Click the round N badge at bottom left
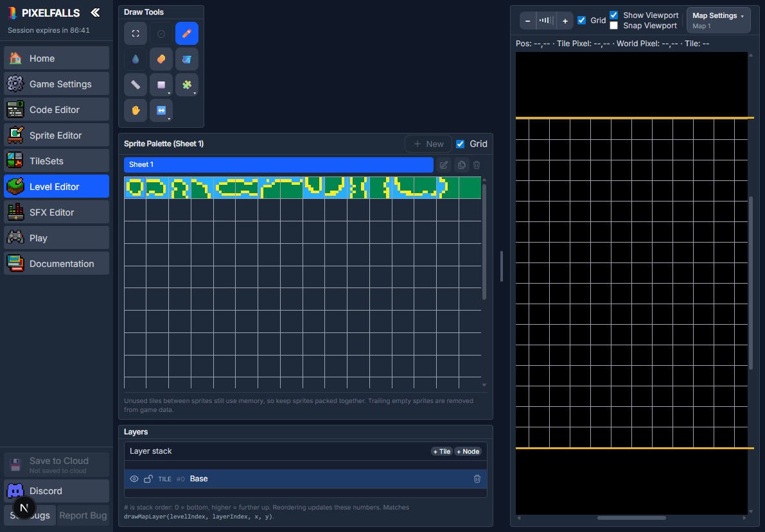 [x=24, y=508]
